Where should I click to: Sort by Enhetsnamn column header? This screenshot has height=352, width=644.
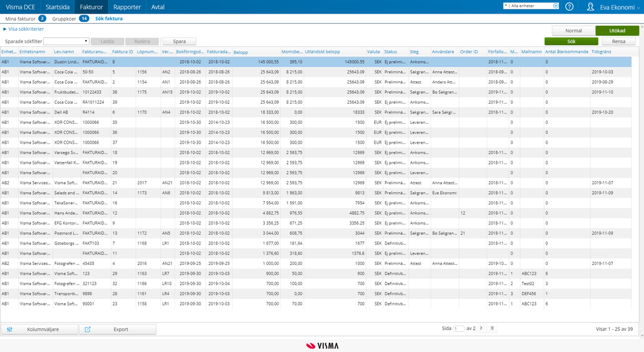[x=32, y=52]
